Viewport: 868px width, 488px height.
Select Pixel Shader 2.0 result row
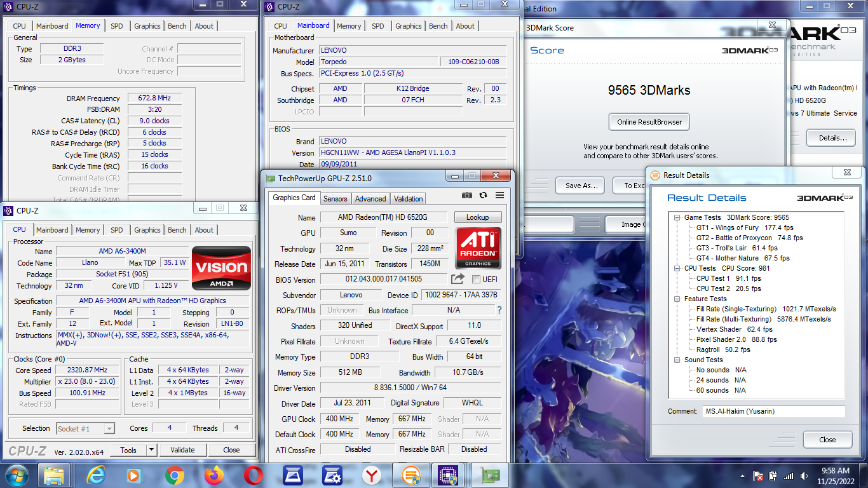(736, 339)
